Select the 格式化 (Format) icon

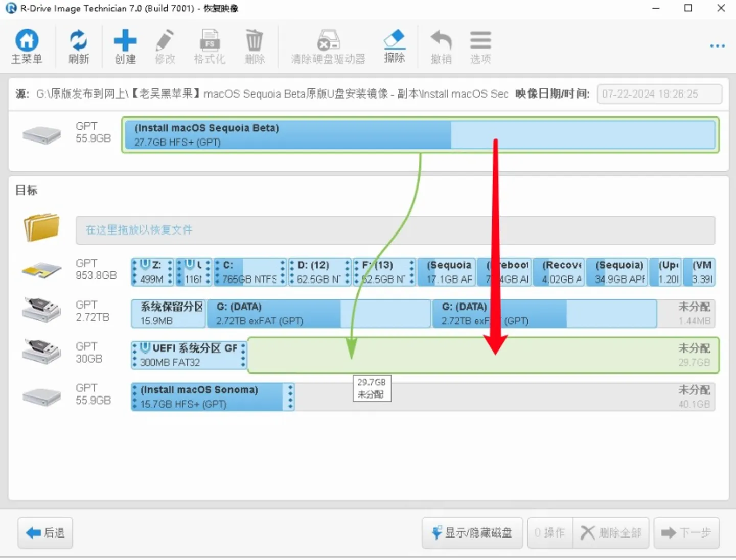point(210,46)
